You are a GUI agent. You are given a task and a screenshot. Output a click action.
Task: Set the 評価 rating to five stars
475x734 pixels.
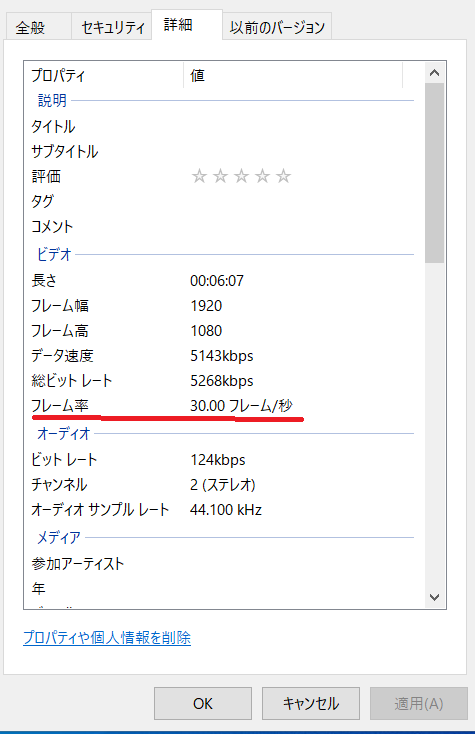tap(284, 176)
